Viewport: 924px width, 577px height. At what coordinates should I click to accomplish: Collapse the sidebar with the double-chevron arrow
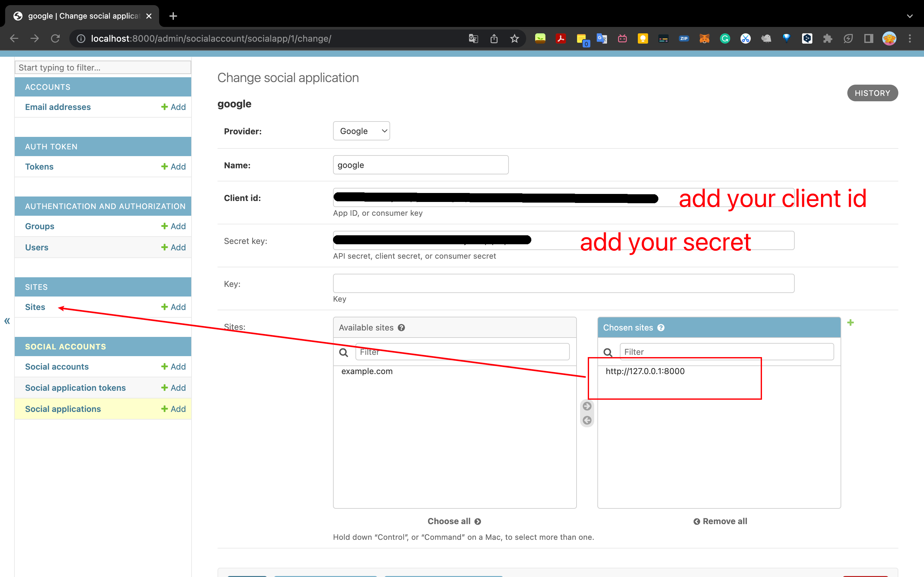pyautogui.click(x=7, y=321)
